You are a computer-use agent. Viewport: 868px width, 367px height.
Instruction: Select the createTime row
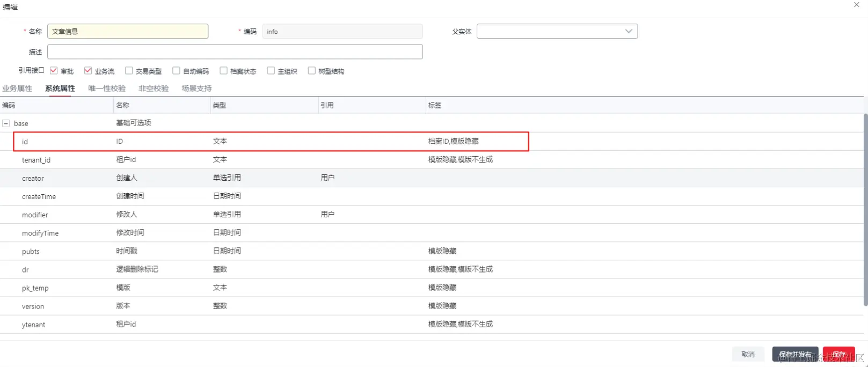coord(432,196)
